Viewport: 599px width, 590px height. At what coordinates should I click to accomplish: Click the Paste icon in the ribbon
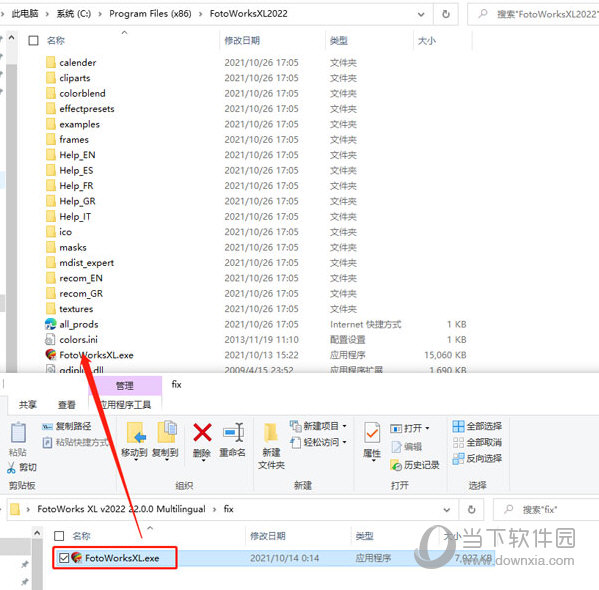(18, 433)
